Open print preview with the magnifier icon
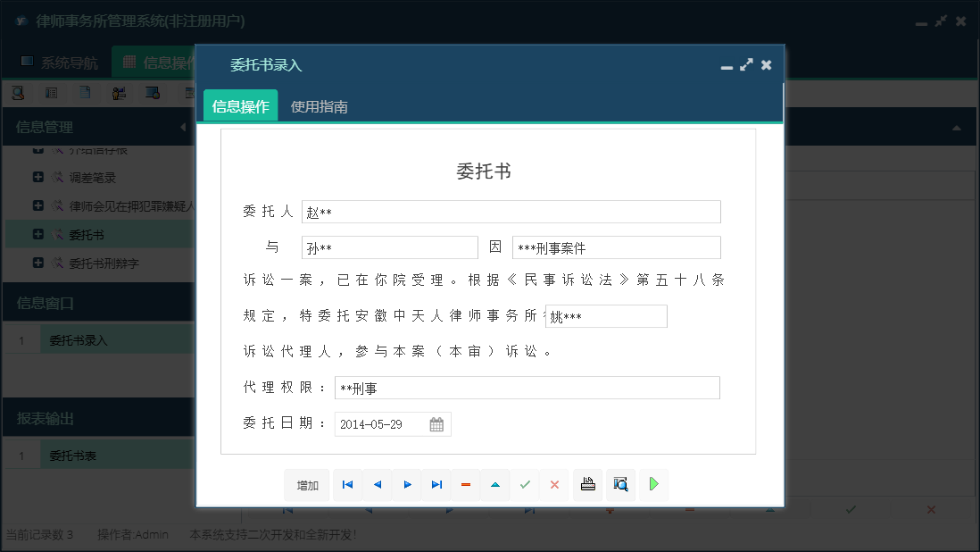 [x=619, y=485]
